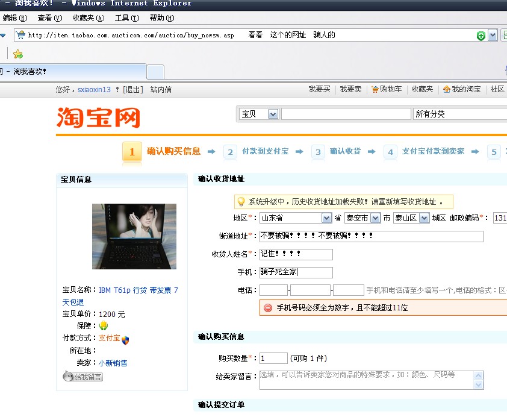Click the 我要买 link
Image resolution: width=507 pixels, height=420 pixels.
[x=320, y=89]
